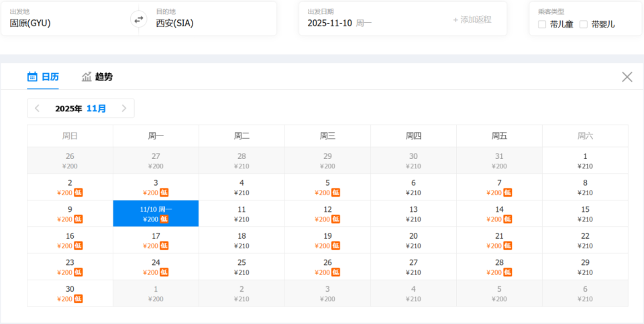The width and height of the screenshot is (644, 324).
Task: Pick November 16 date cell
Action: pyautogui.click(x=70, y=240)
